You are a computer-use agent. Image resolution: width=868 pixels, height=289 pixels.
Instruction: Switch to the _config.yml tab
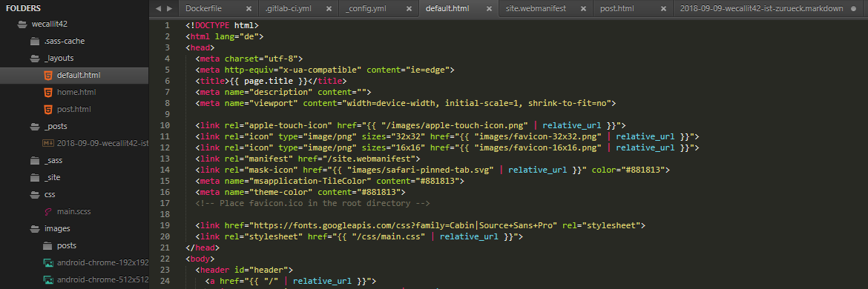pos(366,8)
